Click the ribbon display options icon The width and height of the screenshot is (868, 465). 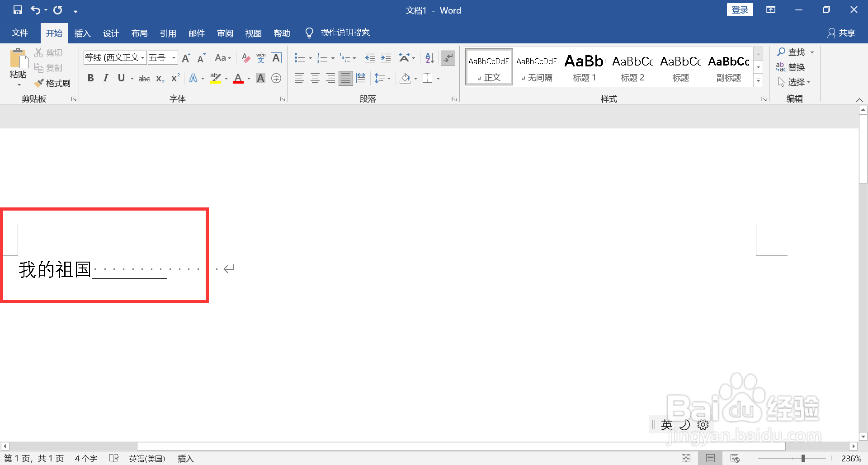point(771,10)
